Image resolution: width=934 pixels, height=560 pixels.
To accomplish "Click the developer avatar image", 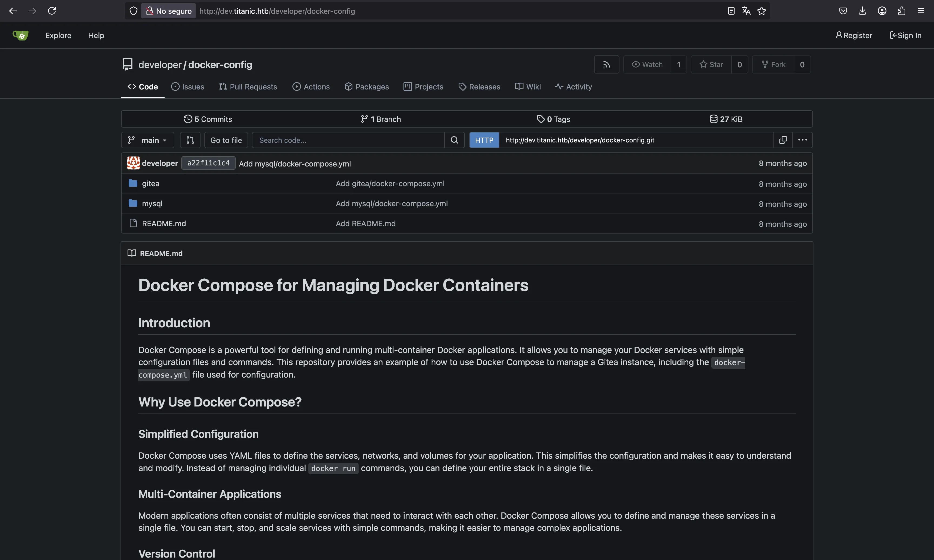I will 133,163.
